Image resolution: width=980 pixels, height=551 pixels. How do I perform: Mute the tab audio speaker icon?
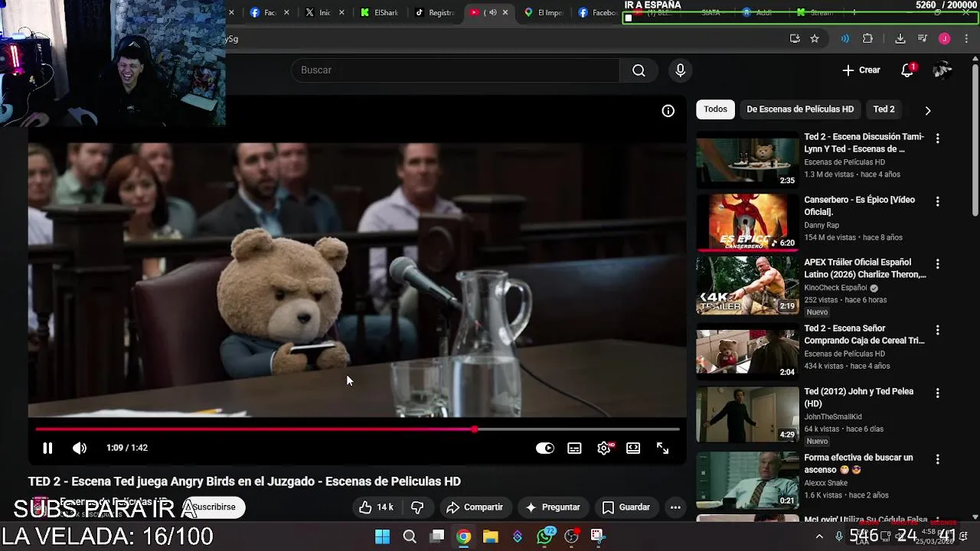(492, 12)
